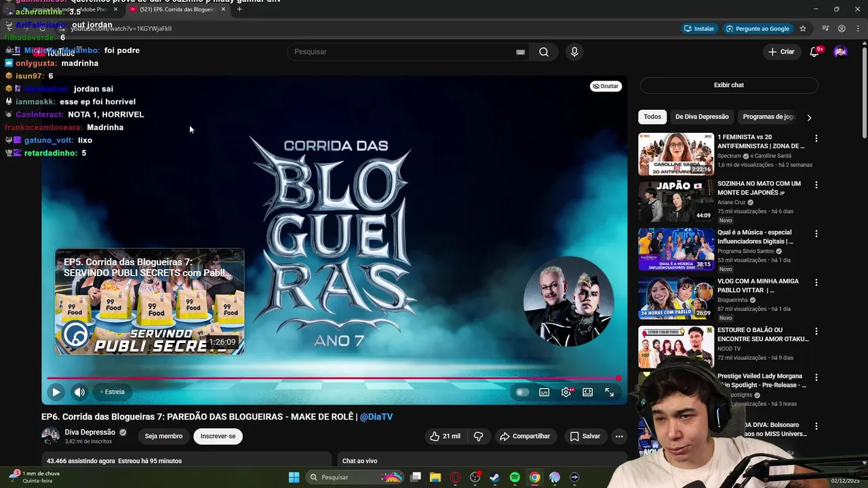This screenshot has height=488, width=868.
Task: Play the video
Action: pos(56,392)
